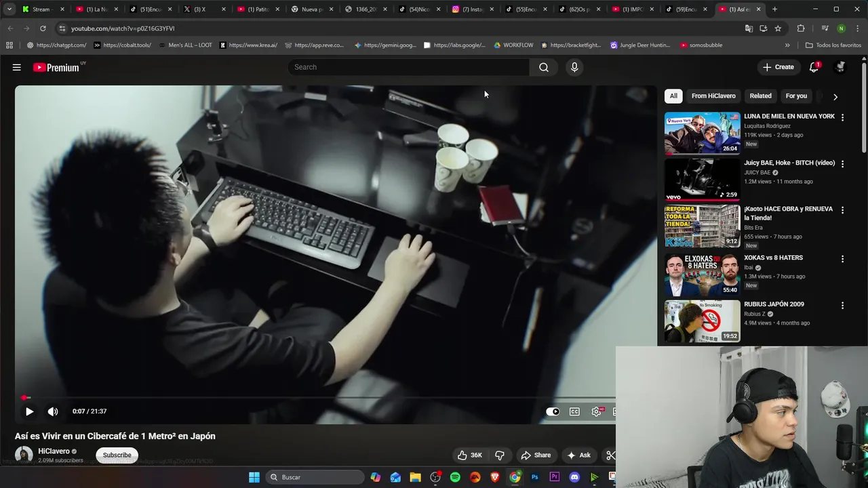
Task: Select the From HiClavero filter chip
Action: pos(713,96)
